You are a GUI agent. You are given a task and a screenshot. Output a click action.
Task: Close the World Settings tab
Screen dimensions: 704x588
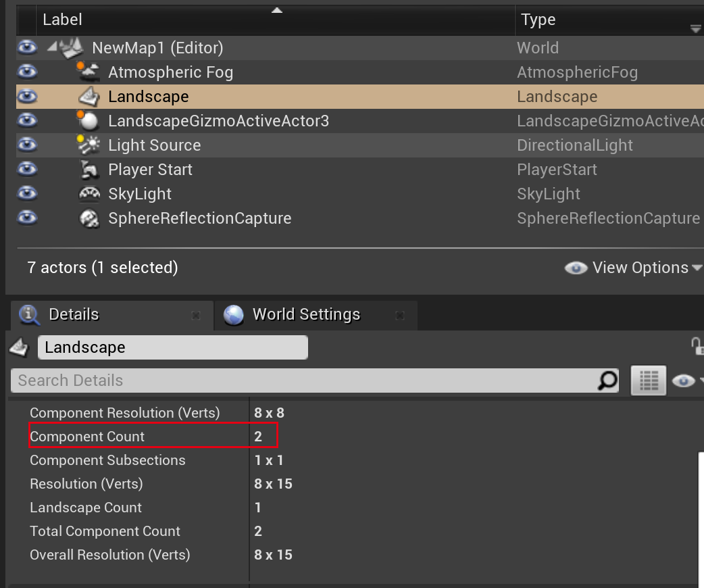[399, 316]
